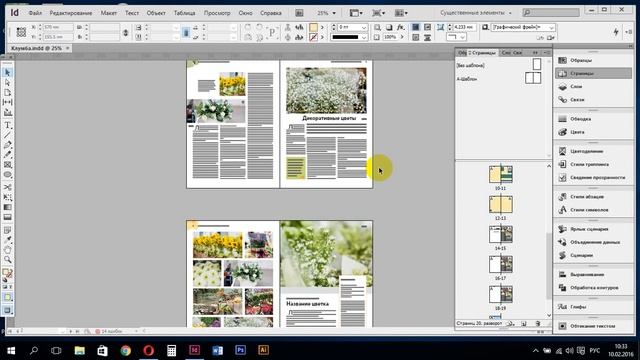Open the corner options shape dropdown
This screenshot has width=640, height=360.
tap(456, 37)
